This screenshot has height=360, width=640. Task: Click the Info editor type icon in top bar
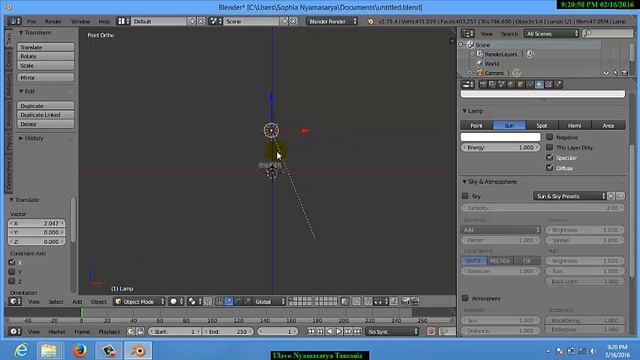tap(14, 21)
